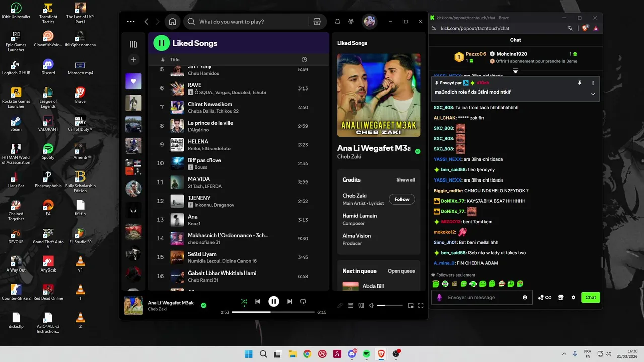Collapse the pinned message chevron
The height and width of the screenshot is (362, 644).
[593, 94]
